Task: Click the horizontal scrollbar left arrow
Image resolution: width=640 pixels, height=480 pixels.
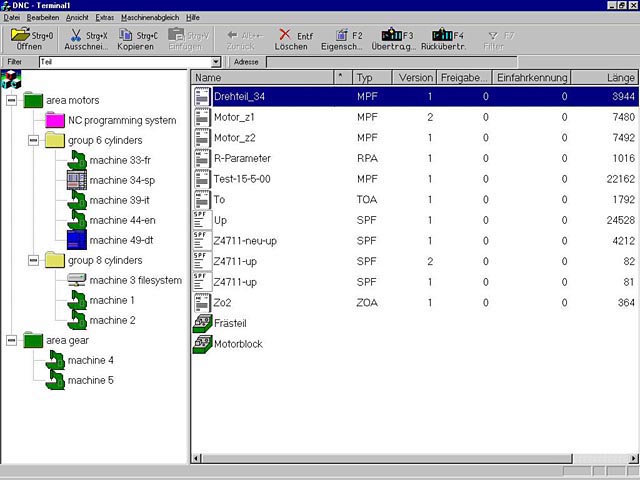Action: [197, 458]
